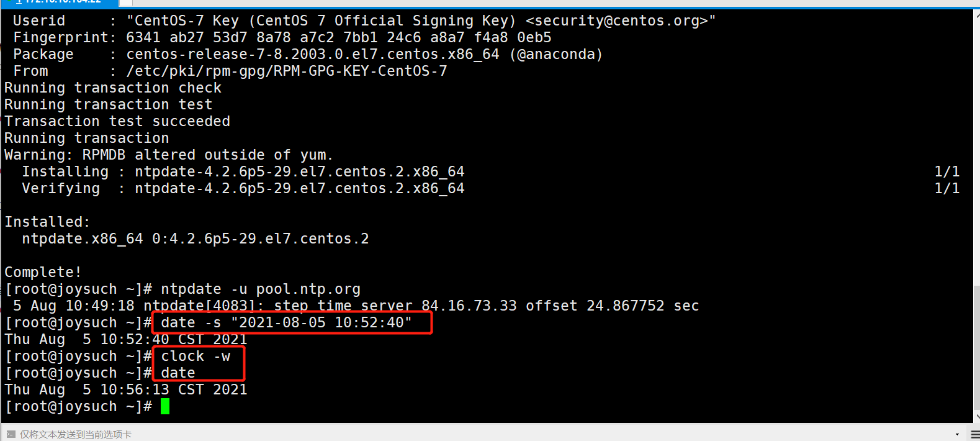Image resolution: width=980 pixels, height=441 pixels.
Task: Click the compose bar terminal icon
Action: coord(11,434)
